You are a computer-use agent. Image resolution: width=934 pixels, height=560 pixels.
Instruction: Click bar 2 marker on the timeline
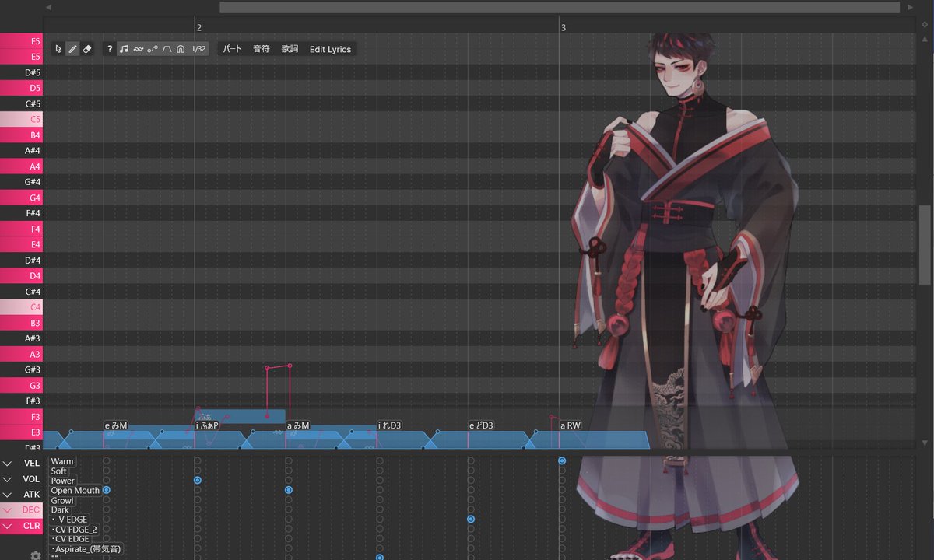[198, 27]
